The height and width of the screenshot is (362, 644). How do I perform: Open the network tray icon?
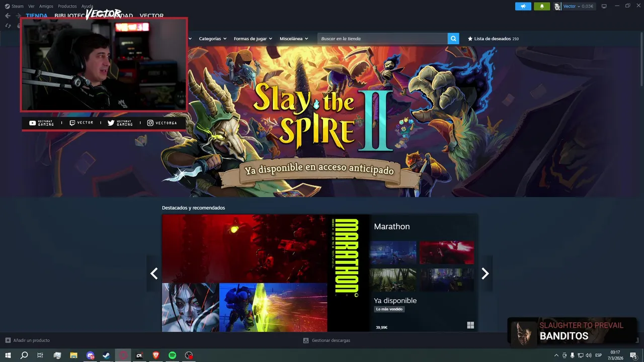(580, 355)
